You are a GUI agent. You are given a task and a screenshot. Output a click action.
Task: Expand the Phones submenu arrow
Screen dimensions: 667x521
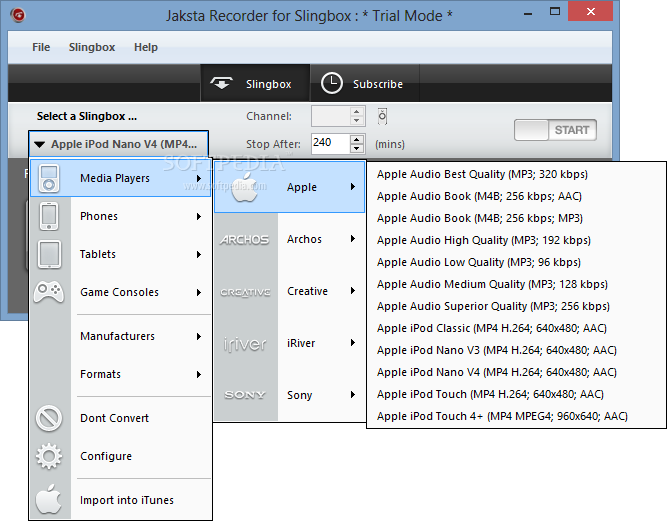[x=199, y=216]
